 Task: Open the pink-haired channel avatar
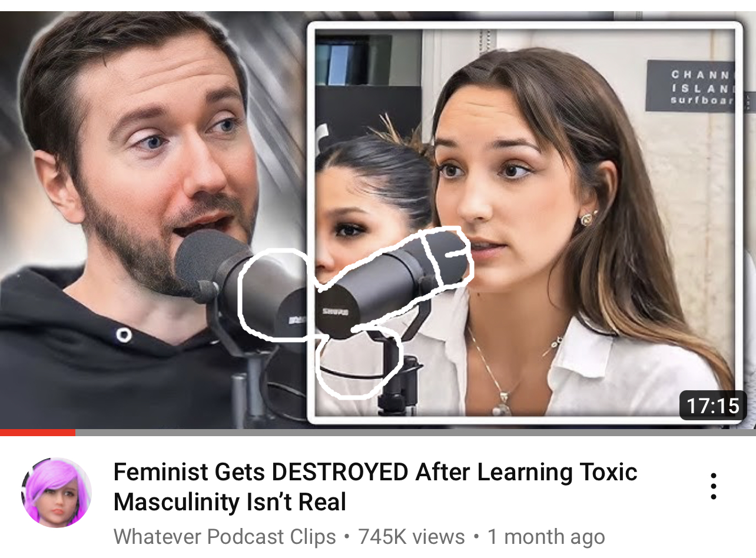click(x=57, y=492)
